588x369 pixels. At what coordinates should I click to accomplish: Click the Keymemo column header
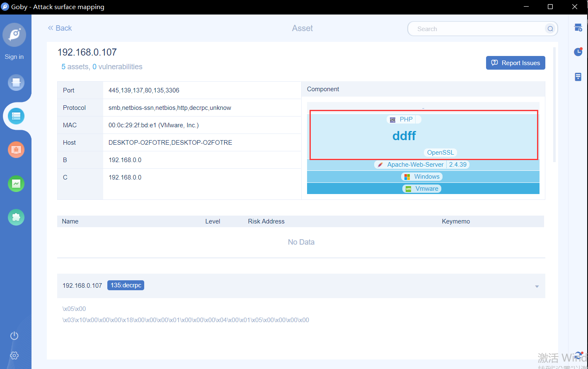coord(456,221)
